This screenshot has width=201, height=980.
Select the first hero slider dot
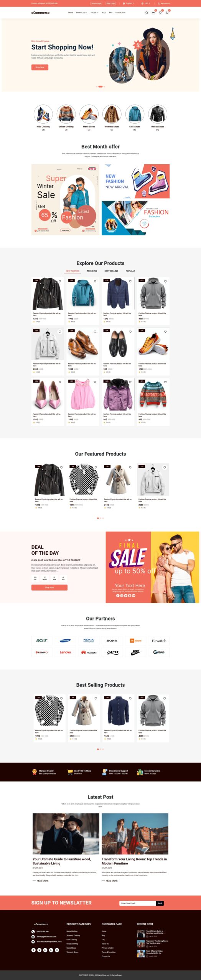[x=97, y=87]
